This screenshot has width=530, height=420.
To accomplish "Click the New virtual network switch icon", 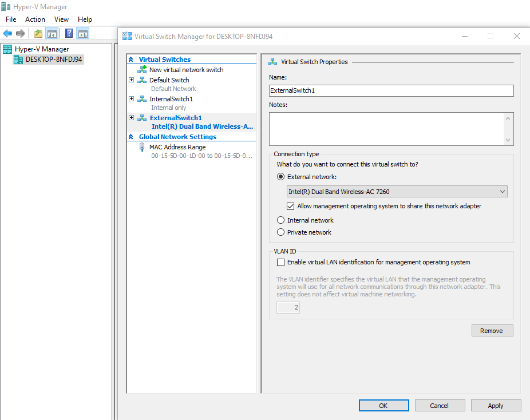I will point(142,70).
